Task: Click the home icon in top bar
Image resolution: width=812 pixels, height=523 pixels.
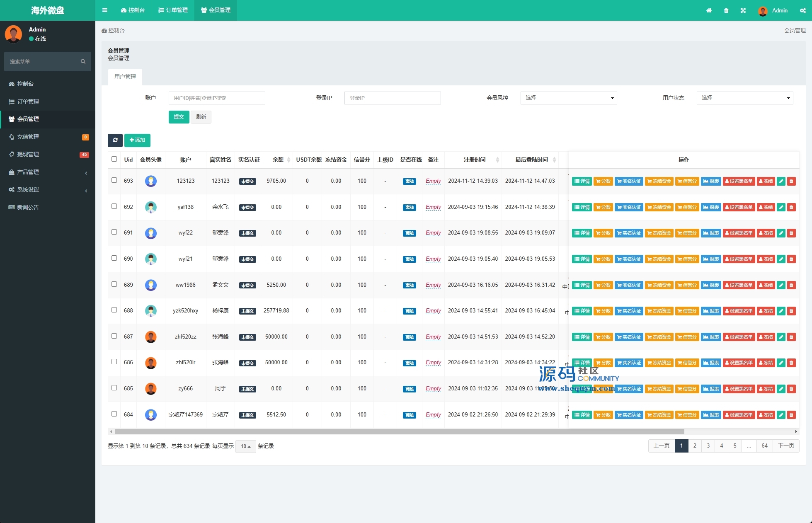Action: point(709,10)
